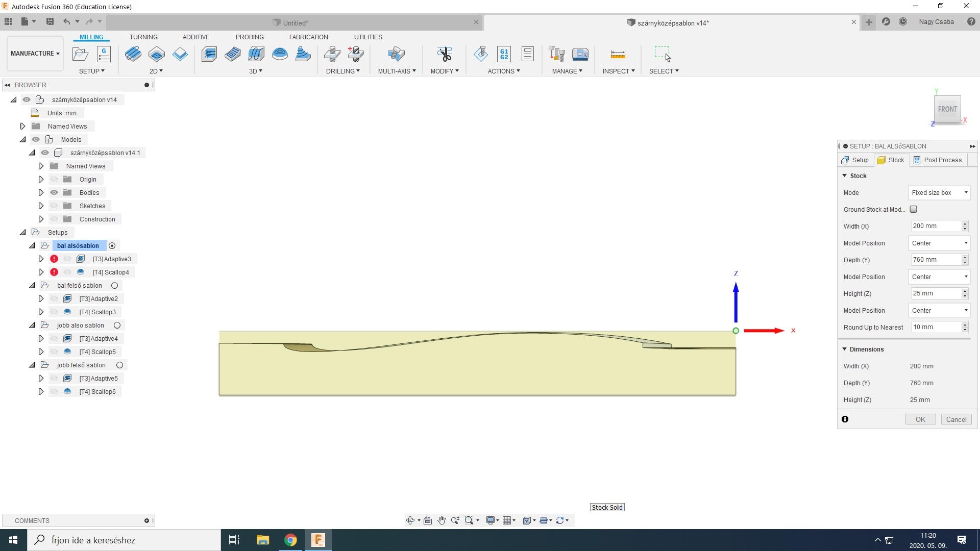This screenshot has width=980, height=551.
Task: Open the Tool Library icon
Action: pyautogui.click(x=557, y=54)
